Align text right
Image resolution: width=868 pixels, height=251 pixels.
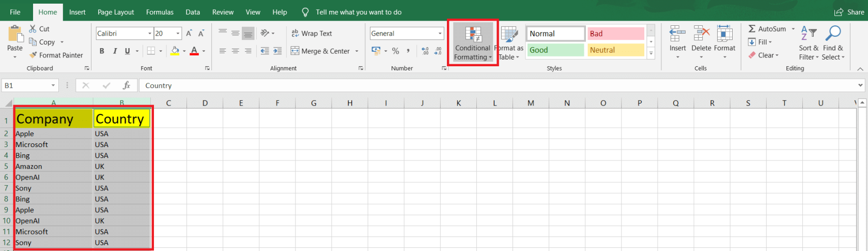click(x=248, y=51)
